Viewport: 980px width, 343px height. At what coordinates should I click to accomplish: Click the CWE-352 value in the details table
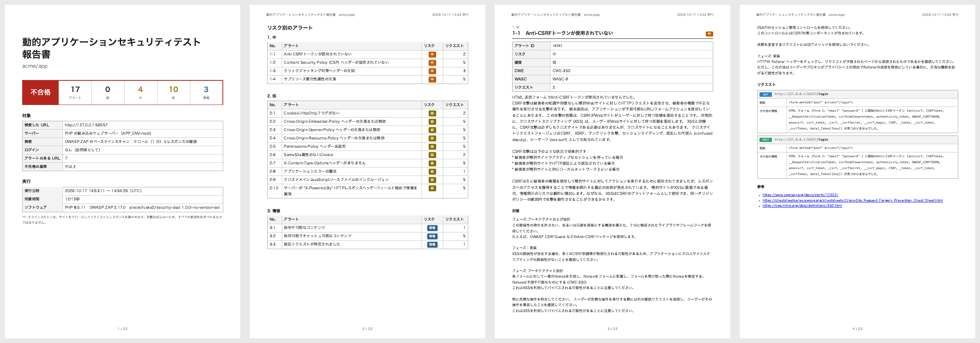[x=561, y=71]
